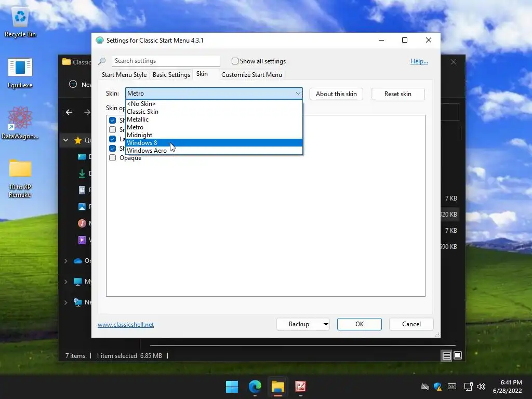Click the Windows Start button on taskbar
This screenshot has height=399, width=532.
232,387
